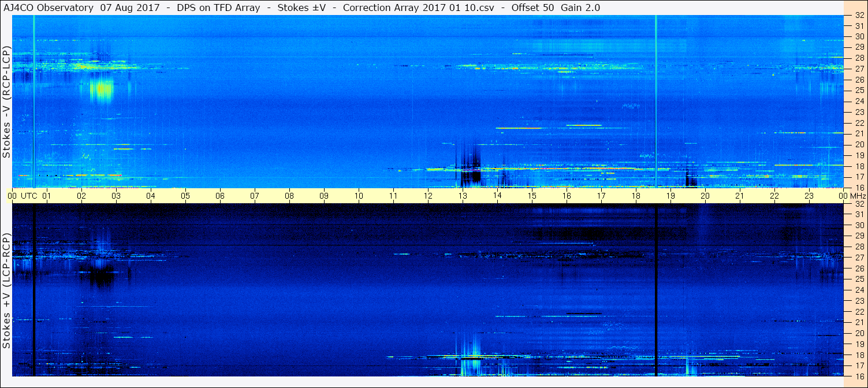Select 'Correction Array 2017 01 10.csv' file name
This screenshot has height=388, width=868.
419,8
